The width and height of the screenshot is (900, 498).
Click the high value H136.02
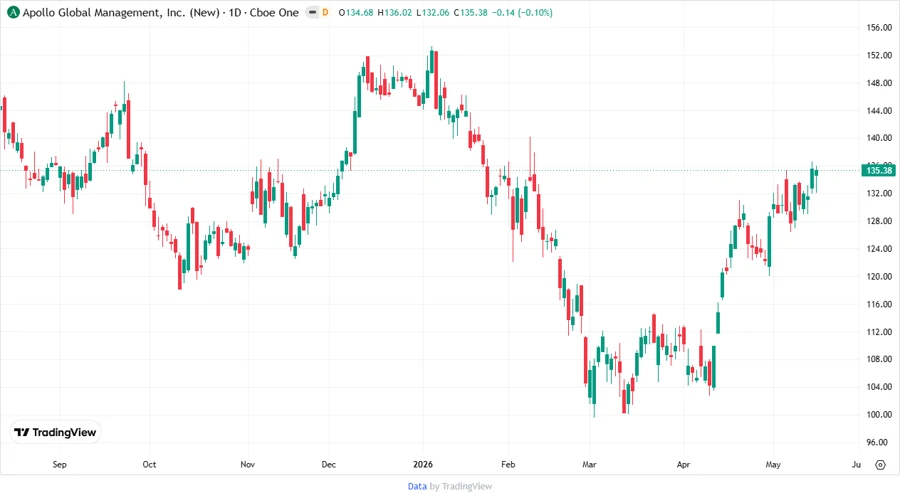(395, 13)
